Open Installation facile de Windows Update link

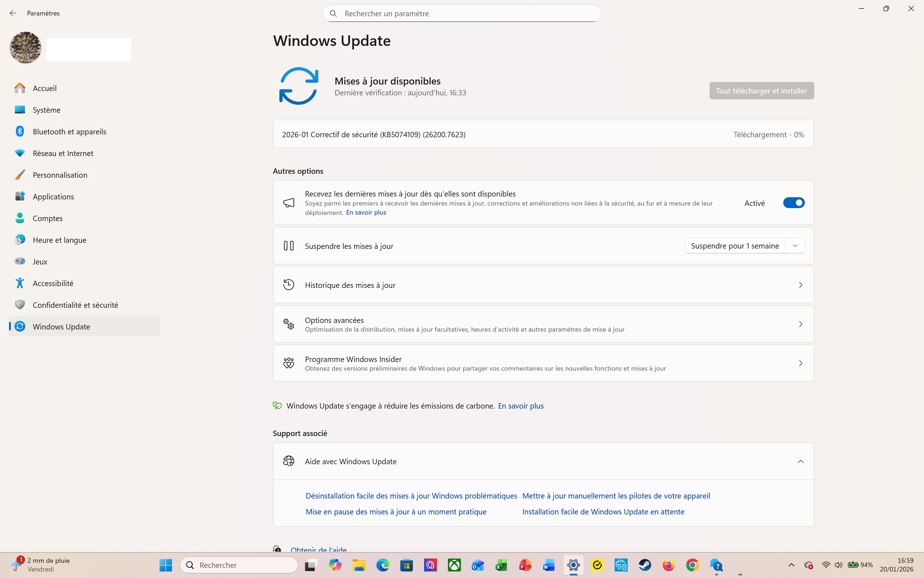coord(603,512)
